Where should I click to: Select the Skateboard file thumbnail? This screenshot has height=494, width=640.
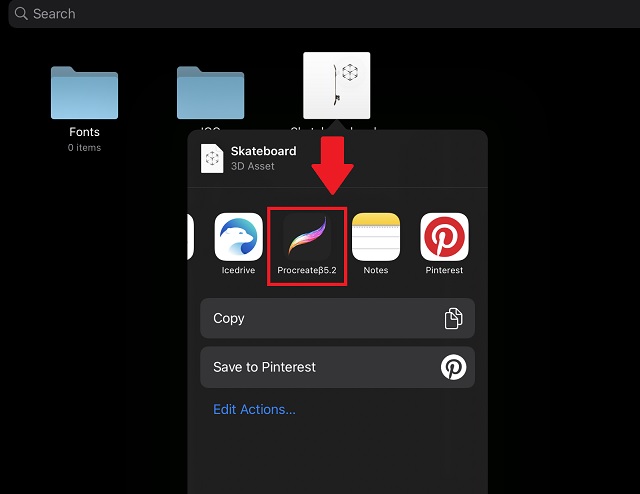(336, 85)
